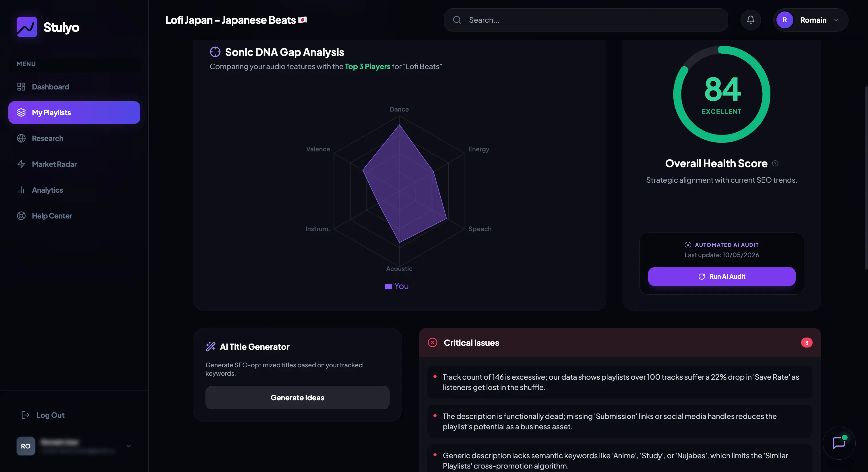Open the notifications bell
Screen dimensions: 868x472
point(750,20)
